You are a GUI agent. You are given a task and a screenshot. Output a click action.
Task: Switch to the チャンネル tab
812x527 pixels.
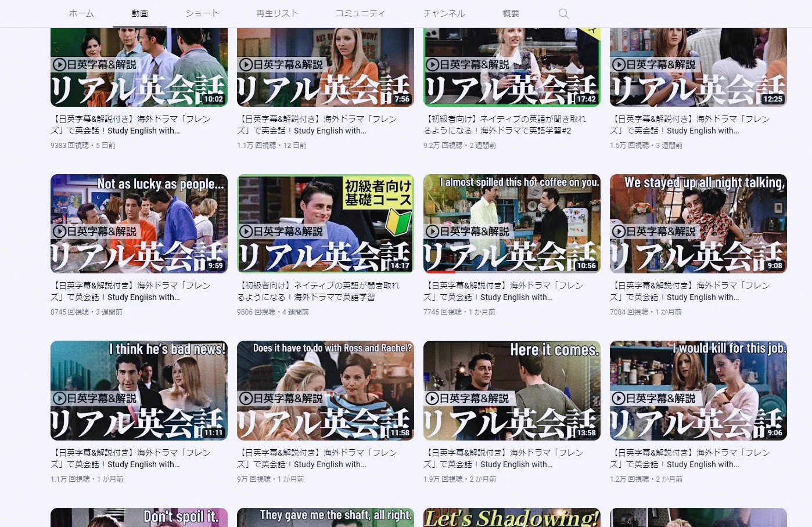444,13
